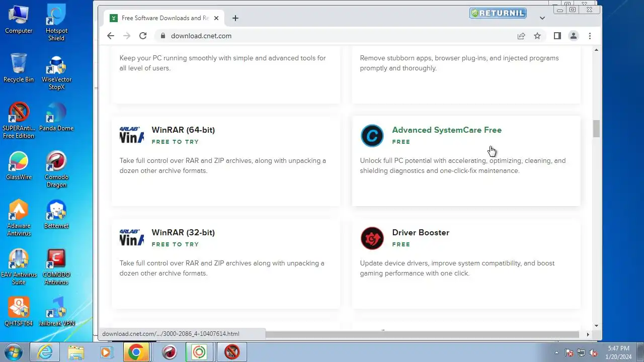The image size is (644, 362).
Task: Launch SUPERAntiSpyware Free Edition shortcut
Action: point(19,121)
